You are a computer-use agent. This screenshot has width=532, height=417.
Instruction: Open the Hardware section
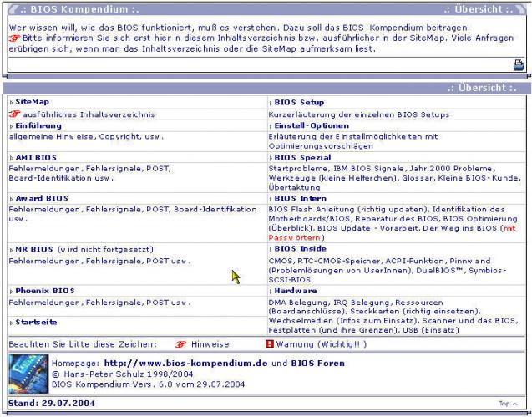[295, 291]
